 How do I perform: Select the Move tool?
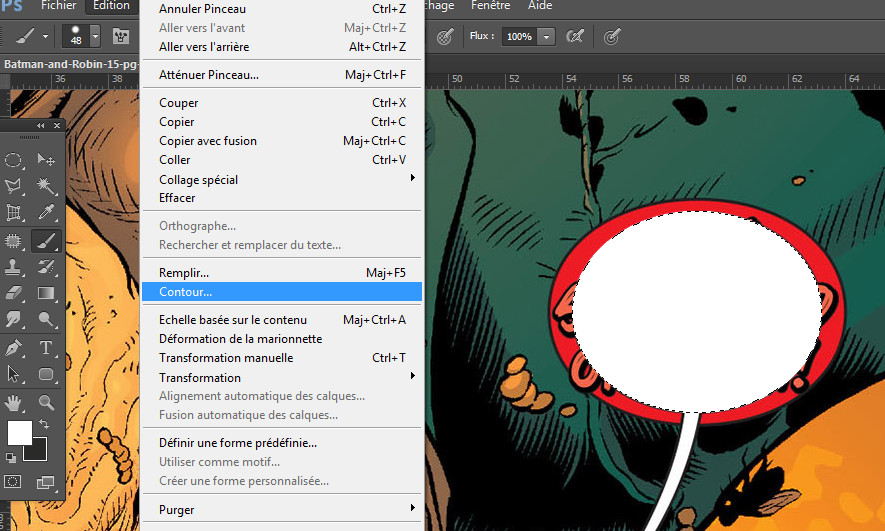point(46,160)
